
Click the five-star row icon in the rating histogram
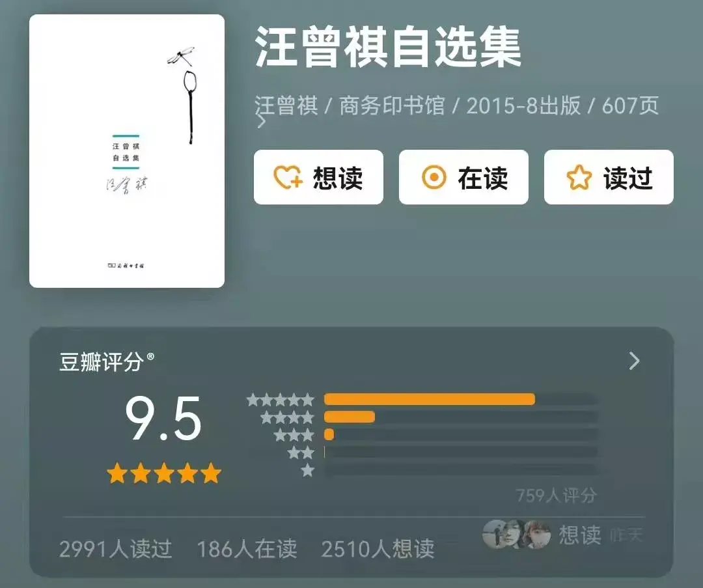[x=281, y=399]
